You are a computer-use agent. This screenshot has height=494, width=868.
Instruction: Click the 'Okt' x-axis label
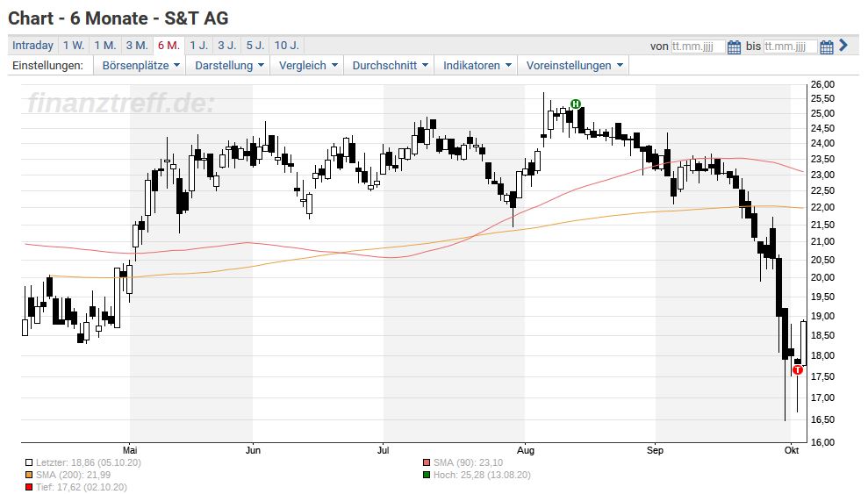tap(792, 450)
